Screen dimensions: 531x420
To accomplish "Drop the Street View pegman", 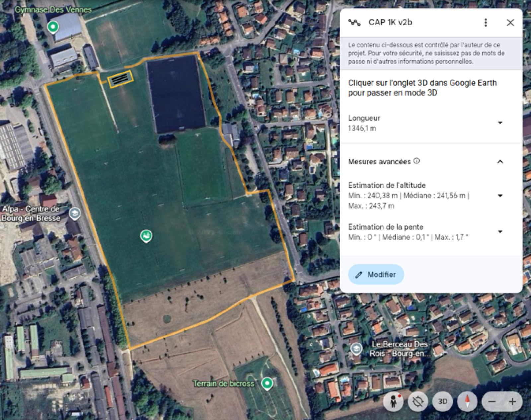I will click(393, 402).
